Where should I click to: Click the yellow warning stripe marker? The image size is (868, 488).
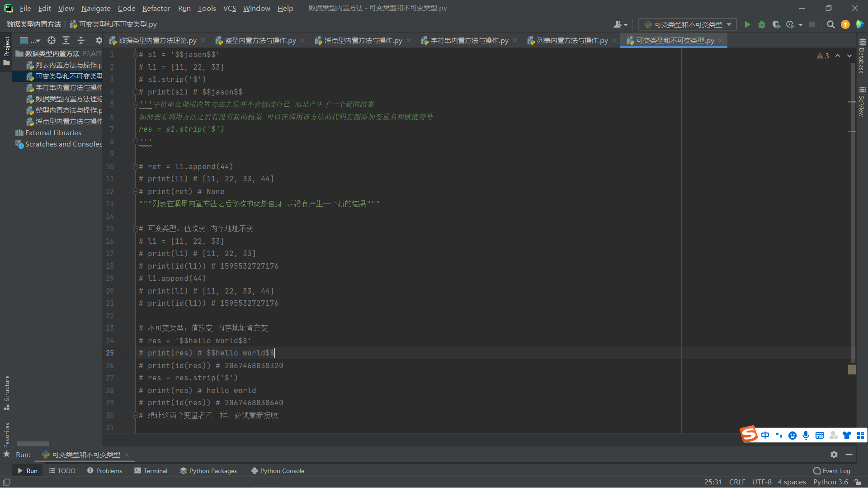[852, 370]
